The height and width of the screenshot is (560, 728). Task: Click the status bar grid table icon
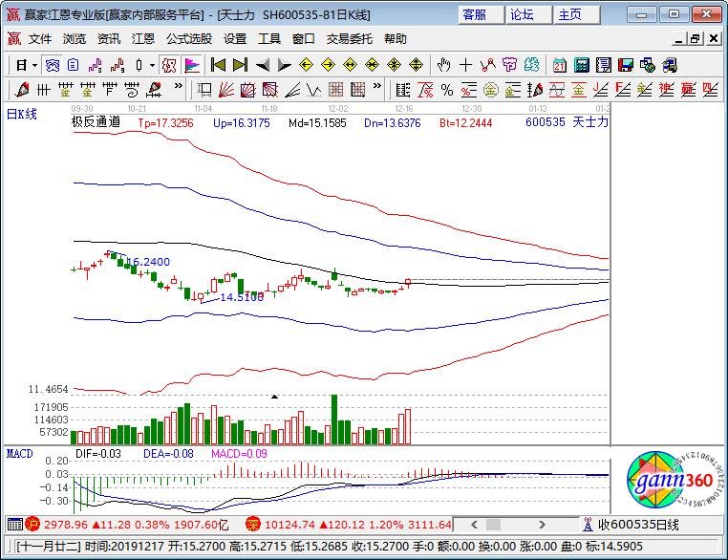coord(15,525)
